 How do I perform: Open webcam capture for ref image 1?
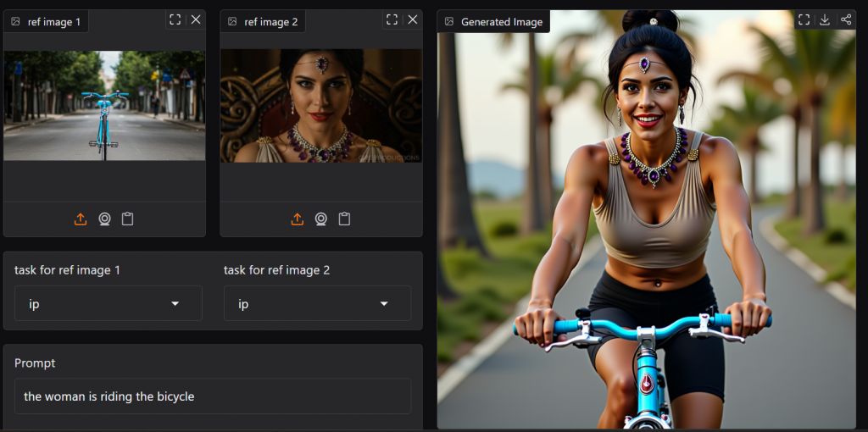point(104,219)
